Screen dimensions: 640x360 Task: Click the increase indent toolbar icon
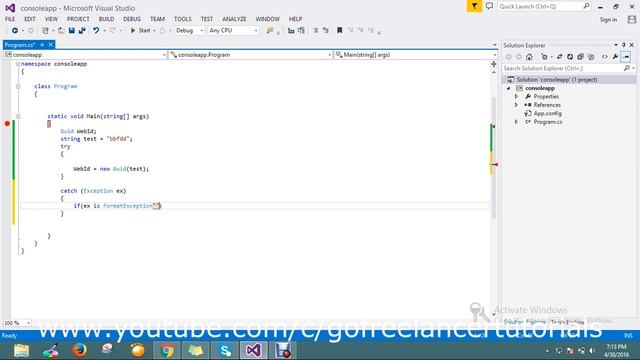tap(301, 31)
